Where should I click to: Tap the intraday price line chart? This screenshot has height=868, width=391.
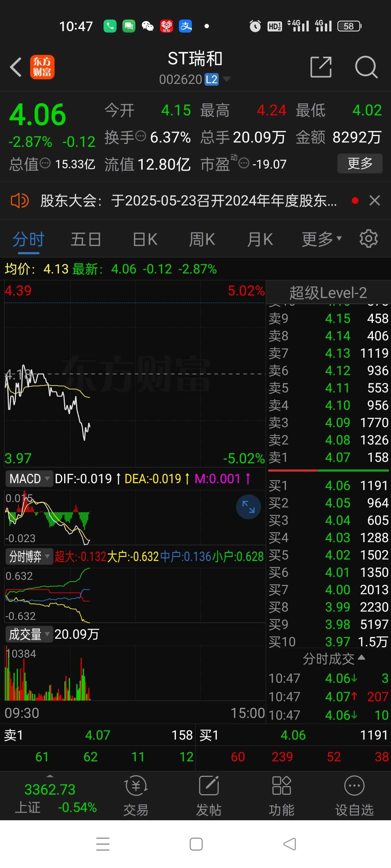(135, 373)
